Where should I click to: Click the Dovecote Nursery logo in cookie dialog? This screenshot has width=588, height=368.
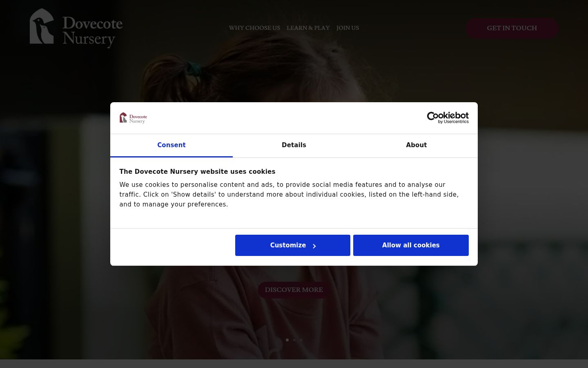(133, 118)
